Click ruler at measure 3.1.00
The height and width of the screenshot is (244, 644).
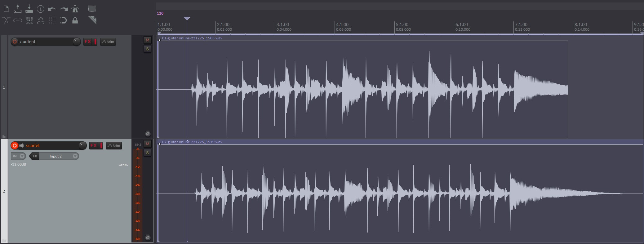283,24
